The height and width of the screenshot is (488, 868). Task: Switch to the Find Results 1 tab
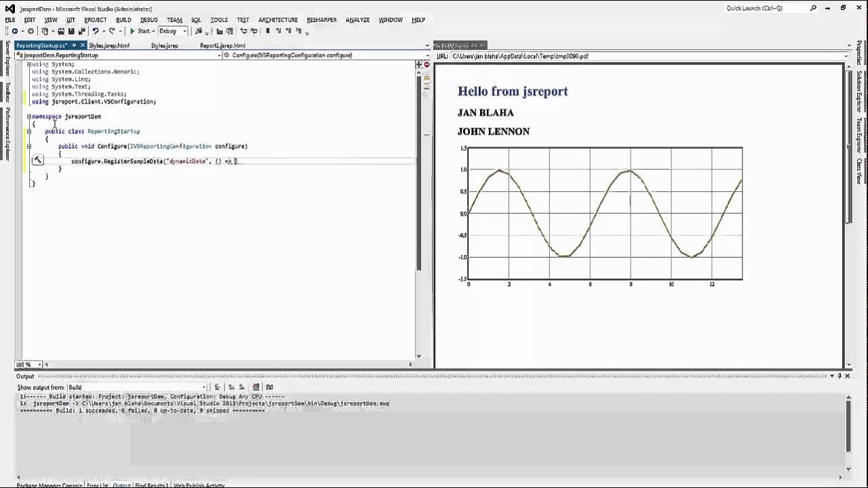point(151,485)
